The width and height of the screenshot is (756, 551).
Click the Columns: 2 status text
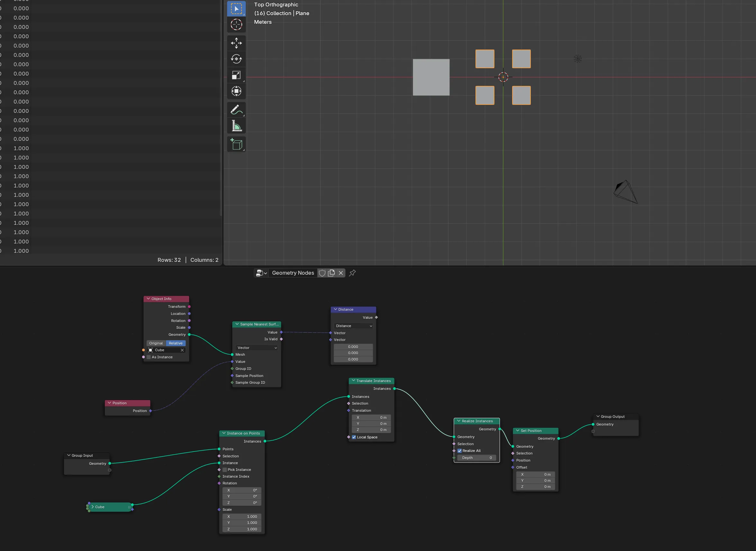point(204,260)
